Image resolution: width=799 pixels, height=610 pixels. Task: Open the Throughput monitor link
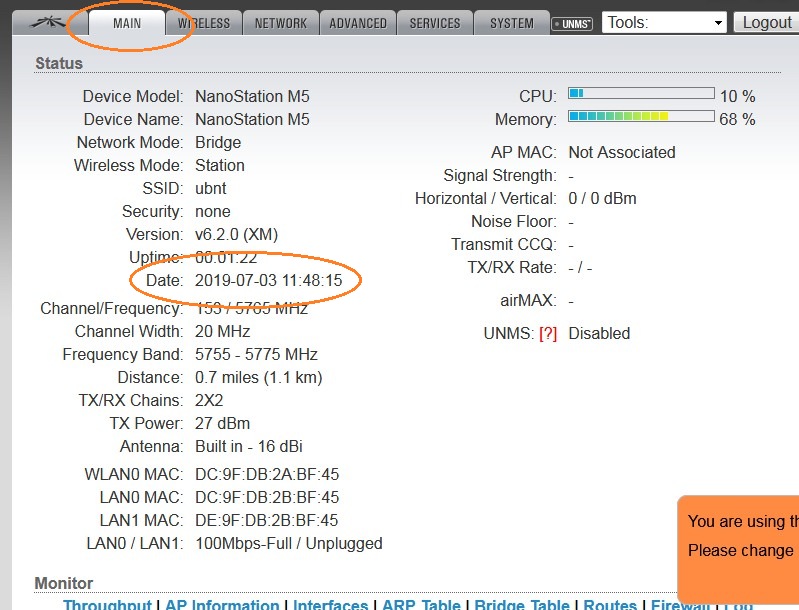point(107,604)
